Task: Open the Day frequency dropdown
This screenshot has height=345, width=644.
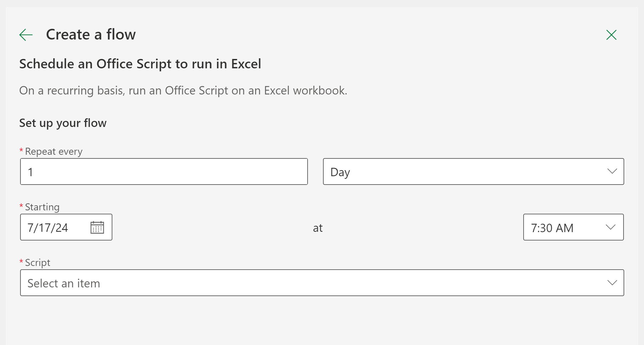Action: click(473, 171)
